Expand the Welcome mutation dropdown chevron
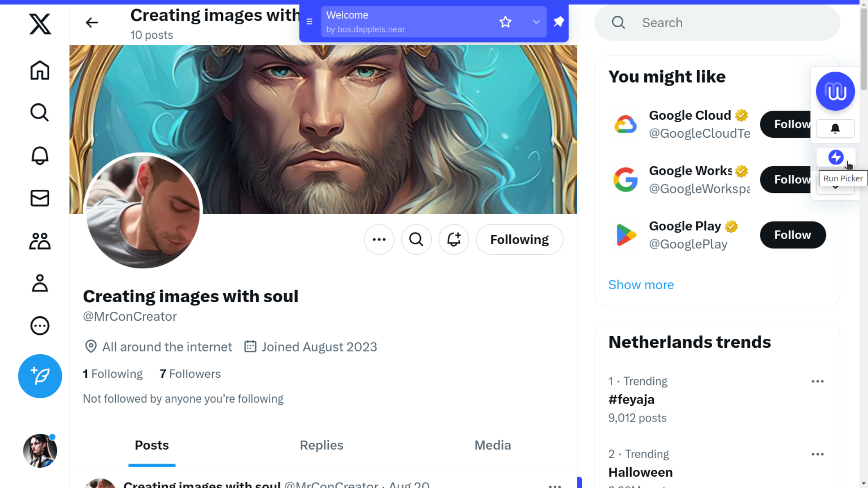Image resolution: width=868 pixels, height=488 pixels. [x=536, y=22]
